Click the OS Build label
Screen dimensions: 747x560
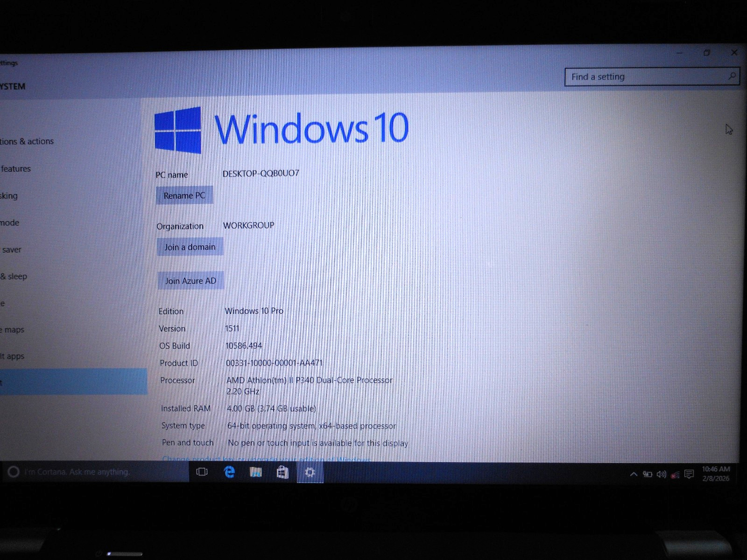pyautogui.click(x=175, y=346)
